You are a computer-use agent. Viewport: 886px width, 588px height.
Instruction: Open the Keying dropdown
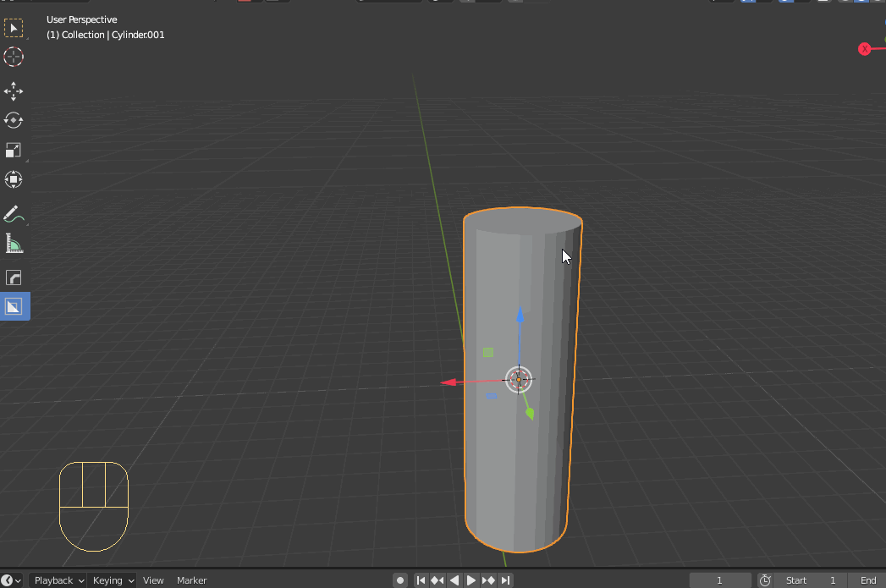pos(111,580)
